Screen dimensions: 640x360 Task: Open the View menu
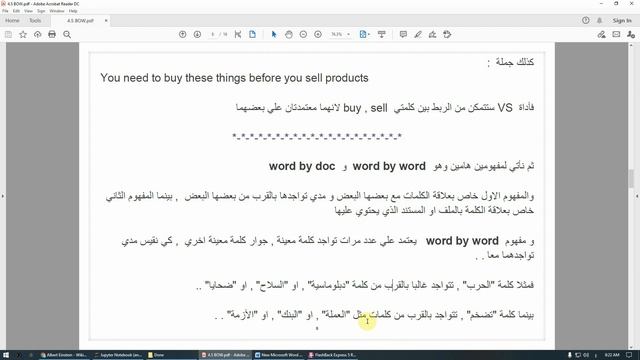tap(28, 11)
